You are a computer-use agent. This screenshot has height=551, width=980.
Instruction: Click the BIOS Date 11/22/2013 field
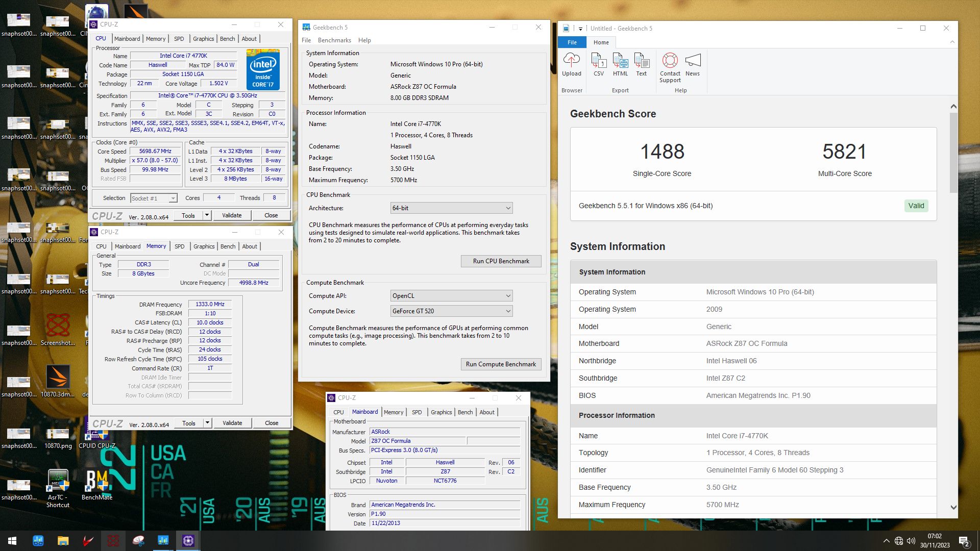[x=445, y=523]
